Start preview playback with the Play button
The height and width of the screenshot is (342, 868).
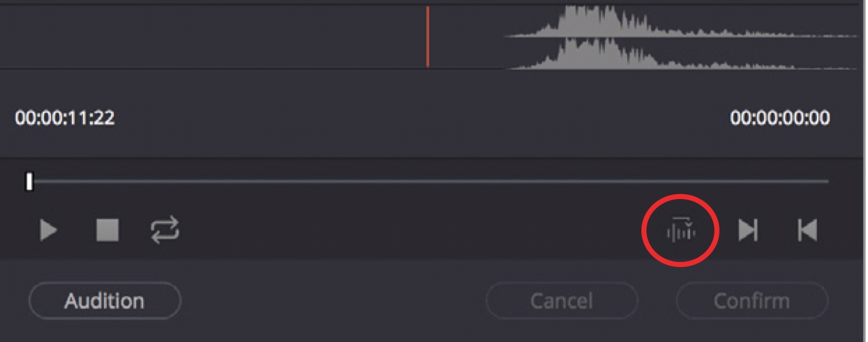tap(48, 231)
